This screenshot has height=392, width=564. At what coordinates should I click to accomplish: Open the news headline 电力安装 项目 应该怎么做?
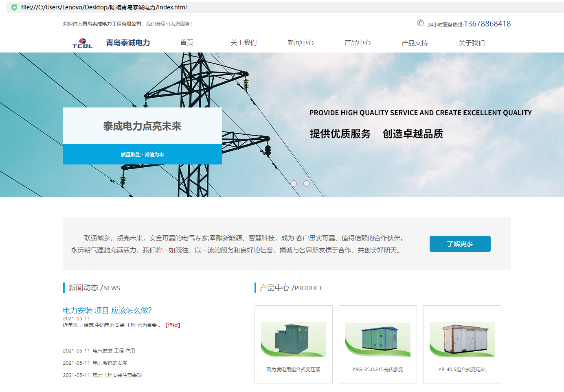coord(108,311)
